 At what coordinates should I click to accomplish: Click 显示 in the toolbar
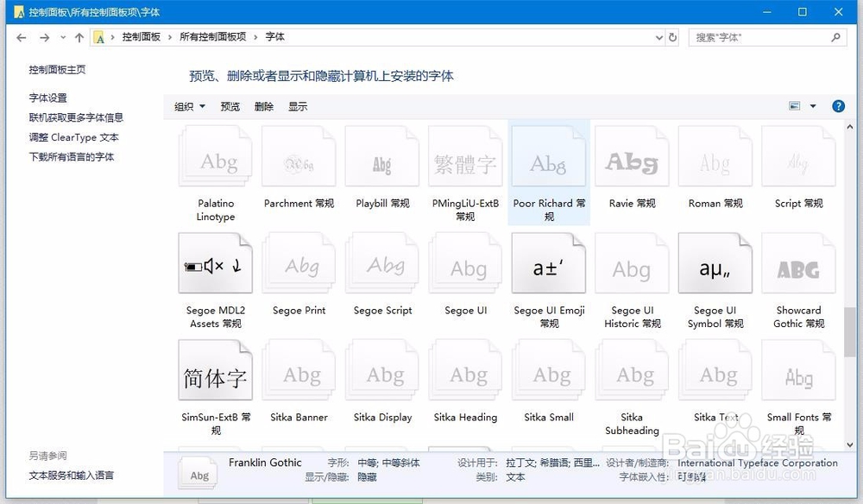298,107
